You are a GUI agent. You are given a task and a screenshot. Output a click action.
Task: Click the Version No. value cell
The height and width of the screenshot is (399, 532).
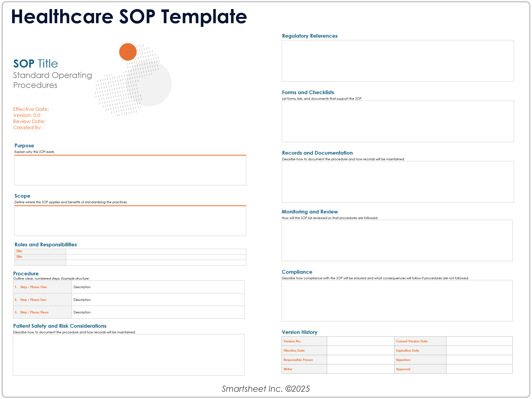(x=360, y=341)
